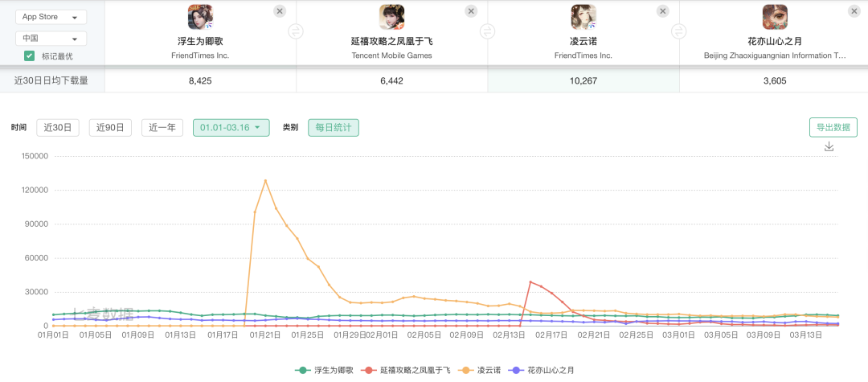The height and width of the screenshot is (382, 868).
Task: Remove 花亦山心之月 from the comparison
Action: tap(854, 11)
